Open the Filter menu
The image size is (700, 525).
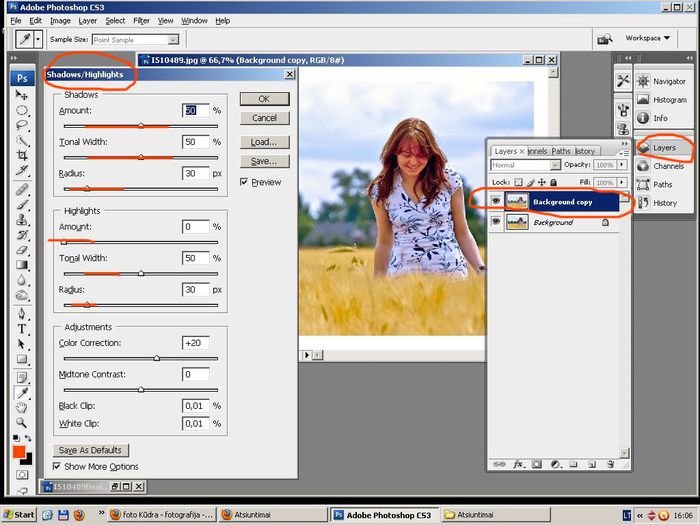pos(141,20)
